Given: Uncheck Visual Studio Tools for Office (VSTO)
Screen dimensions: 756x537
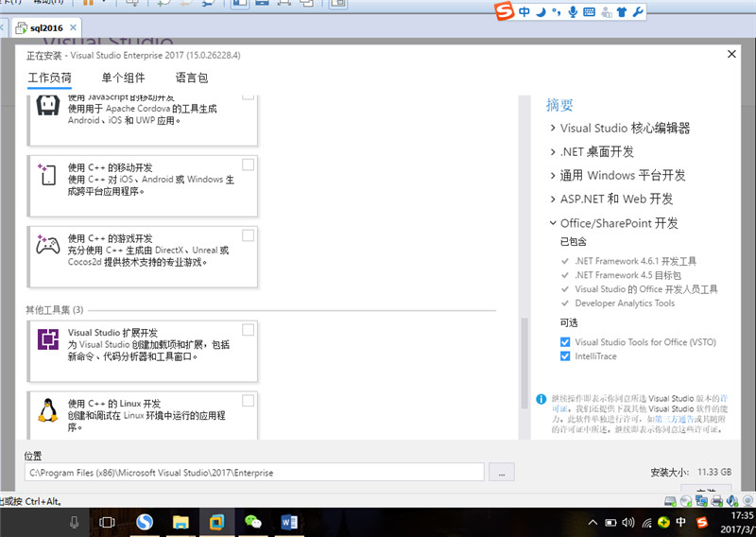Looking at the screenshot, I should [565, 342].
